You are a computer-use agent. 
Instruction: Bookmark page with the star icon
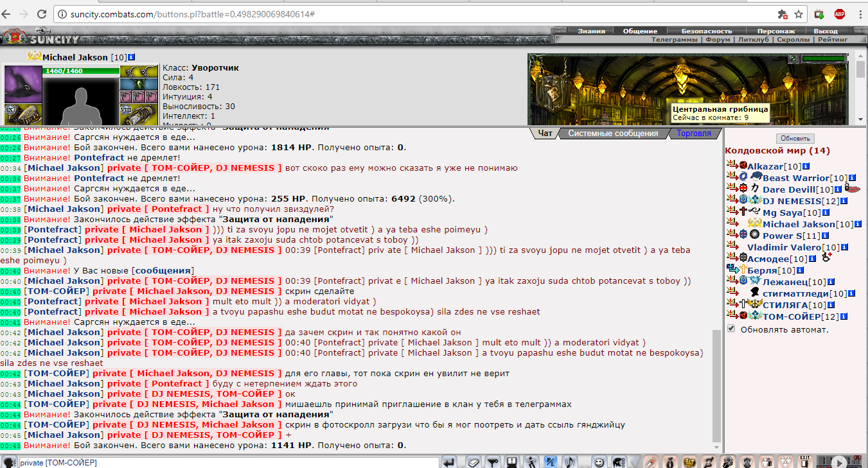pos(799,13)
